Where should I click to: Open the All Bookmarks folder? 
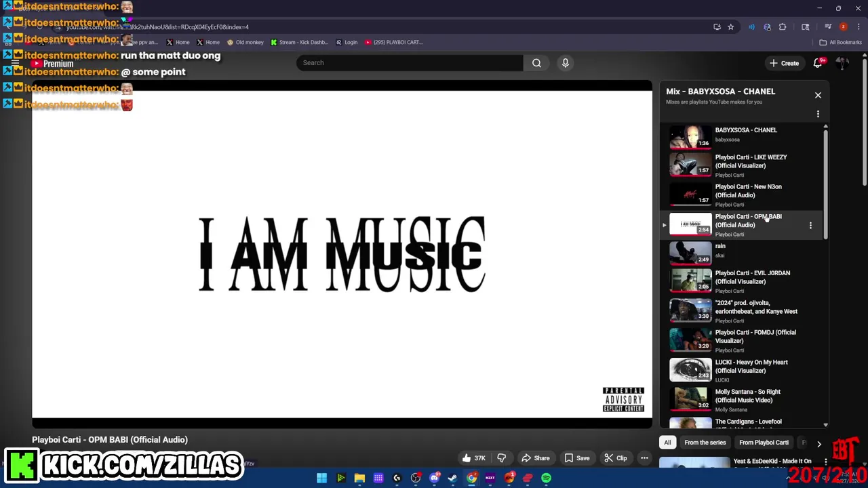[840, 42]
